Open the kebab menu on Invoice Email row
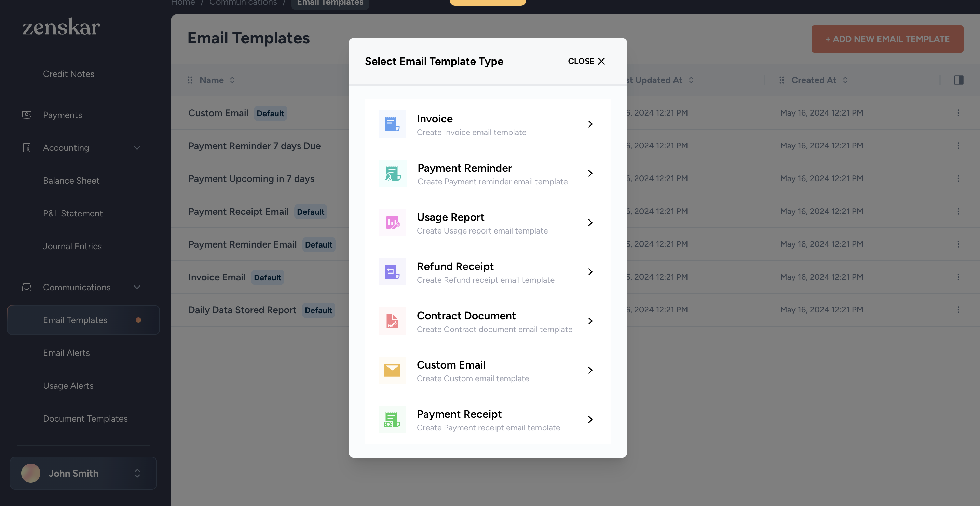Screen dimensions: 980x506 (x=958, y=277)
